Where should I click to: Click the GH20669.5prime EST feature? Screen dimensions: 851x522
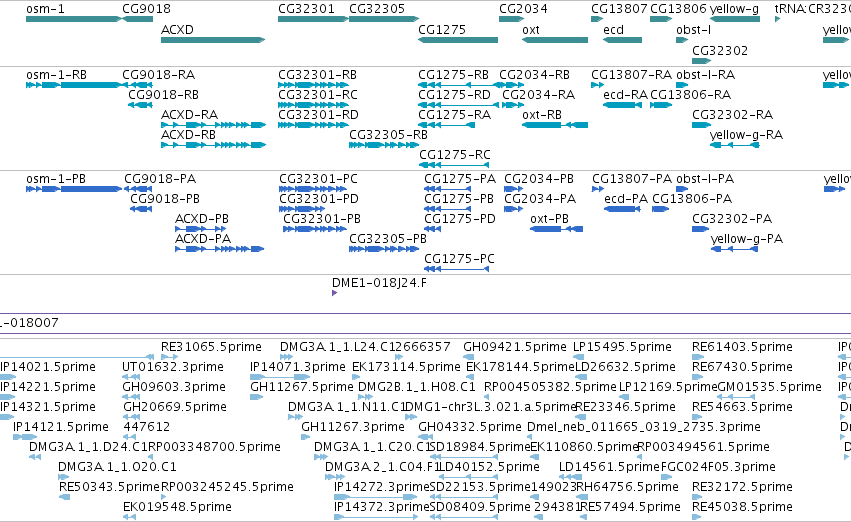[129, 417]
